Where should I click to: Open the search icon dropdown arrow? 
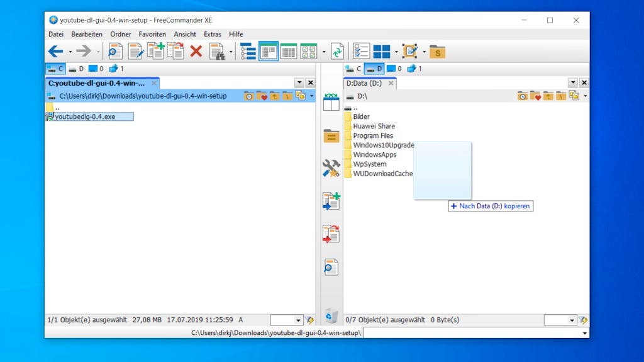click(x=231, y=52)
